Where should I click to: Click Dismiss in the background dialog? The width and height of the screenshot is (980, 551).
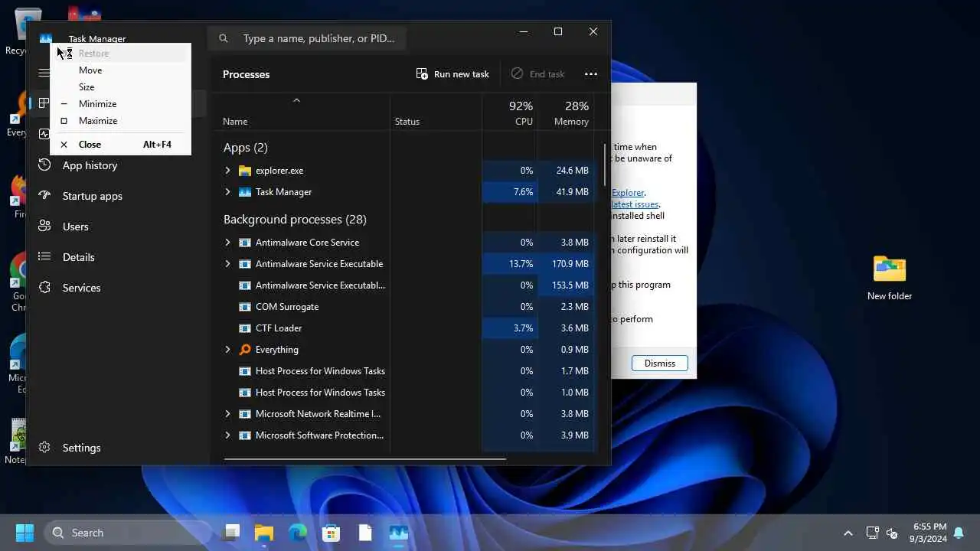tap(659, 364)
